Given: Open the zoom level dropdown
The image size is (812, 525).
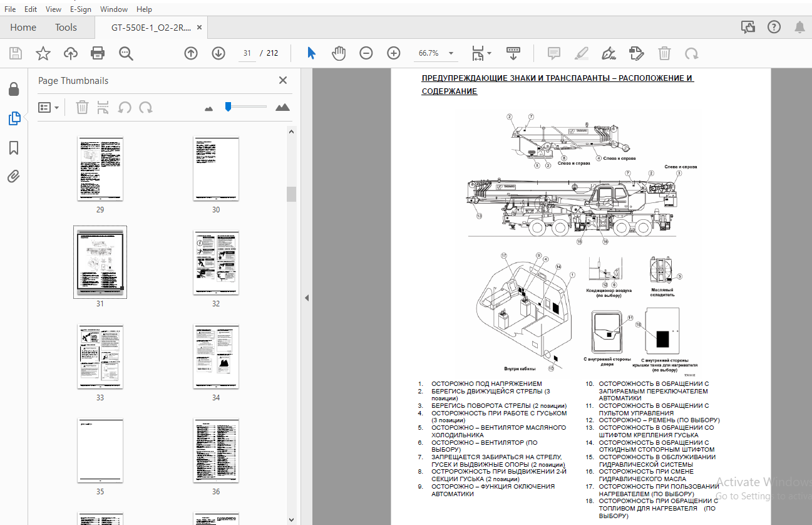Looking at the screenshot, I should [x=451, y=53].
